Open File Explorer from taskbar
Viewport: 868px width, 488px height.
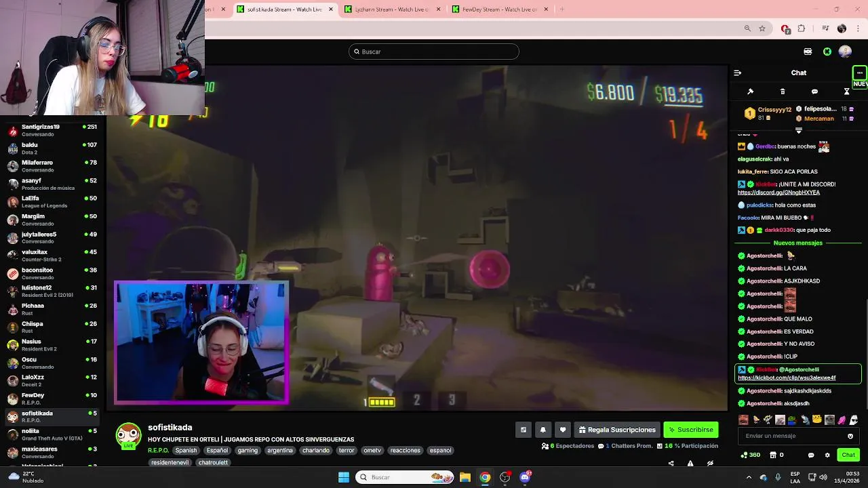tap(465, 477)
